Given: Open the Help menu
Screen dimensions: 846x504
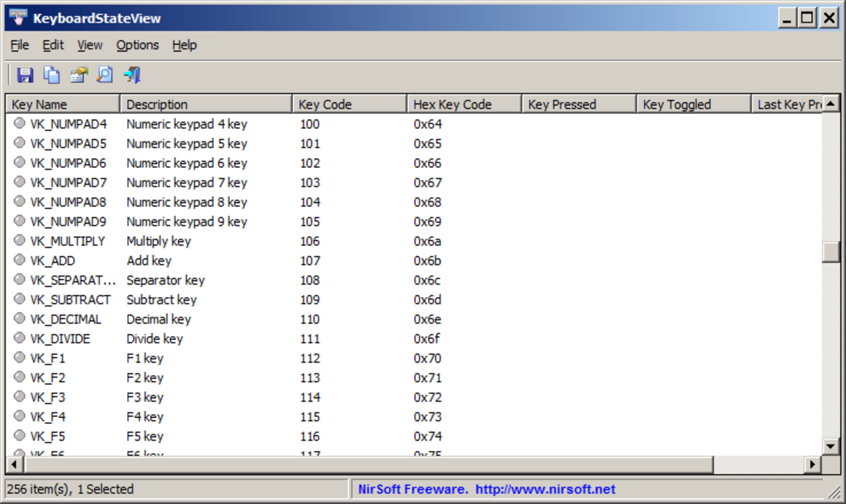Looking at the screenshot, I should 184,45.
